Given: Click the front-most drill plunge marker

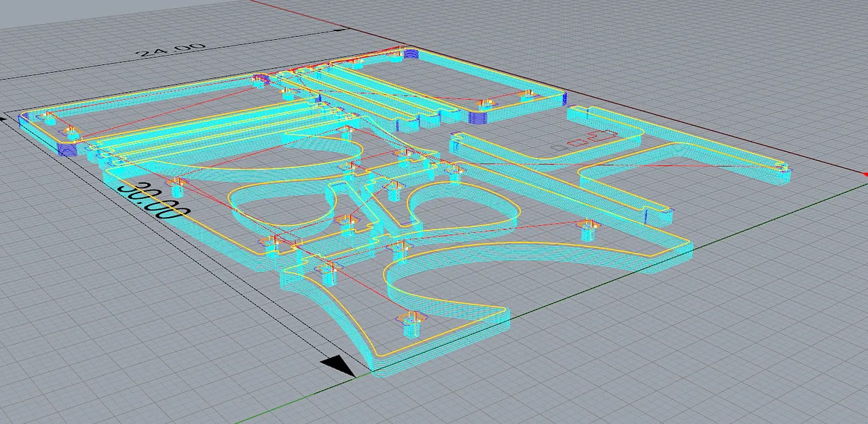Looking at the screenshot, I should click(x=409, y=323).
